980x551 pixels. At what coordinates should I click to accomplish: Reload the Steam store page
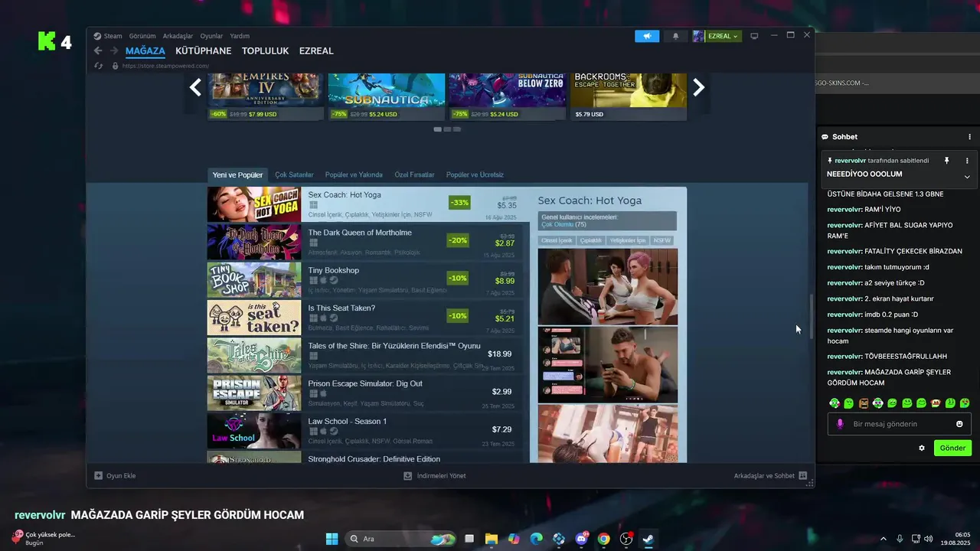click(98, 66)
